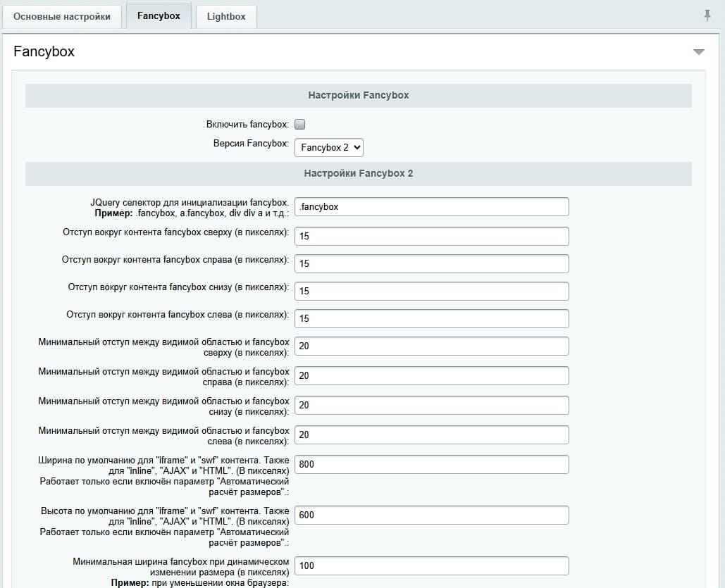Enable the 'Включить fancybox' checkbox
The height and width of the screenshot is (588, 725).
pos(299,125)
